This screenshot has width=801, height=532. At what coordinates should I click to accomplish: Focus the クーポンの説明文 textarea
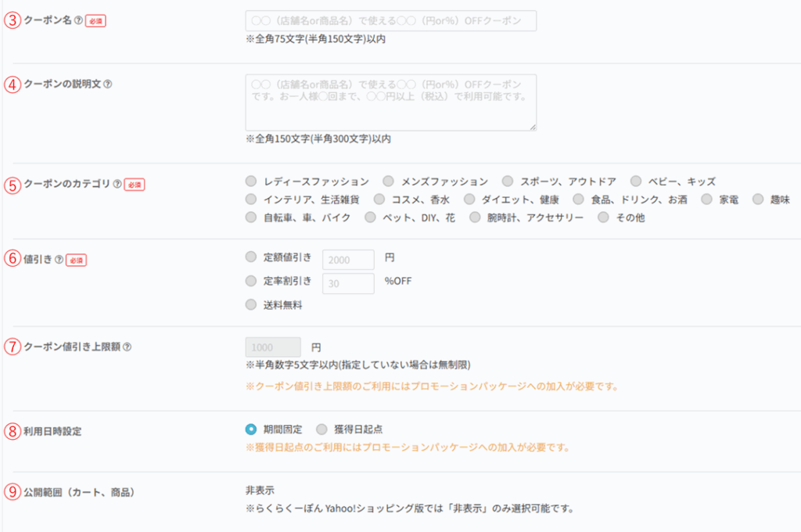(390, 102)
